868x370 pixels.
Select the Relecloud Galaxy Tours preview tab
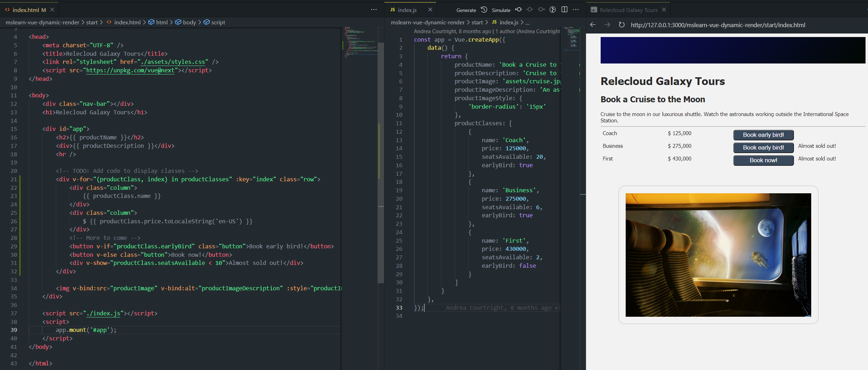coord(628,10)
